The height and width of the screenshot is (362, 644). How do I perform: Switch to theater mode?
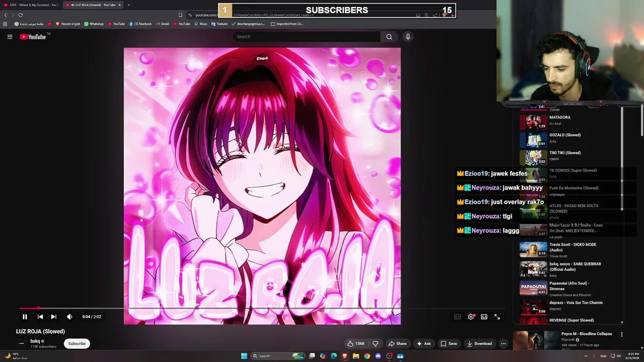[x=484, y=317]
